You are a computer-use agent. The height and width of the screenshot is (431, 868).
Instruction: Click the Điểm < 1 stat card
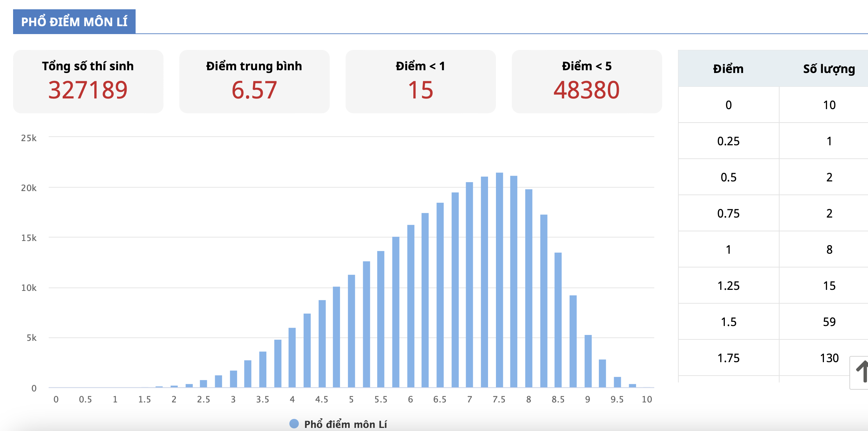coord(420,82)
